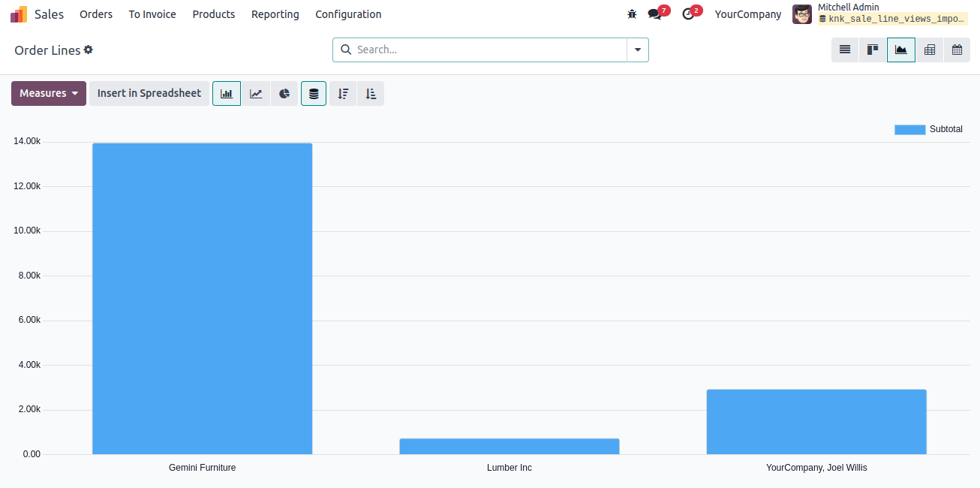The image size is (980, 488).
Task: Open the Reporting menu
Action: click(x=275, y=14)
